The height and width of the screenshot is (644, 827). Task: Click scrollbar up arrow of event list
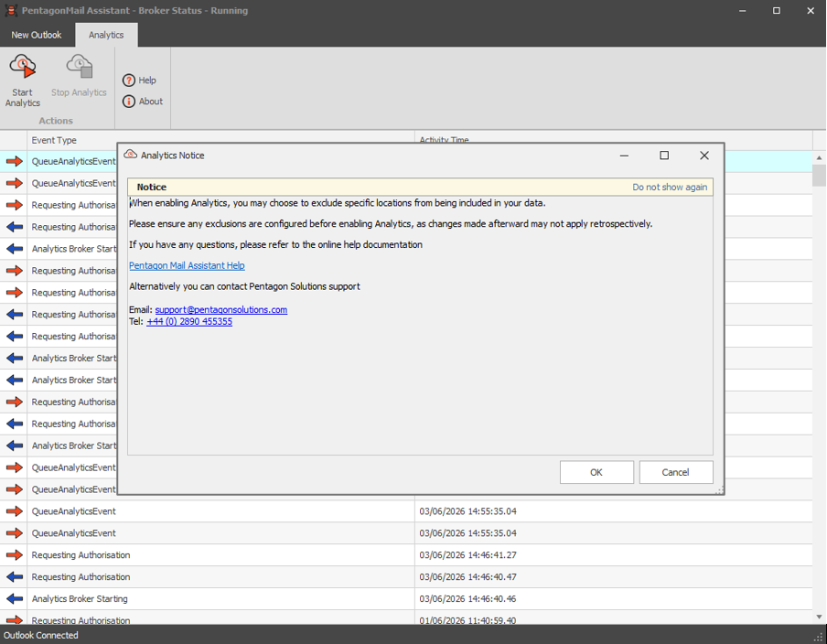point(819,157)
